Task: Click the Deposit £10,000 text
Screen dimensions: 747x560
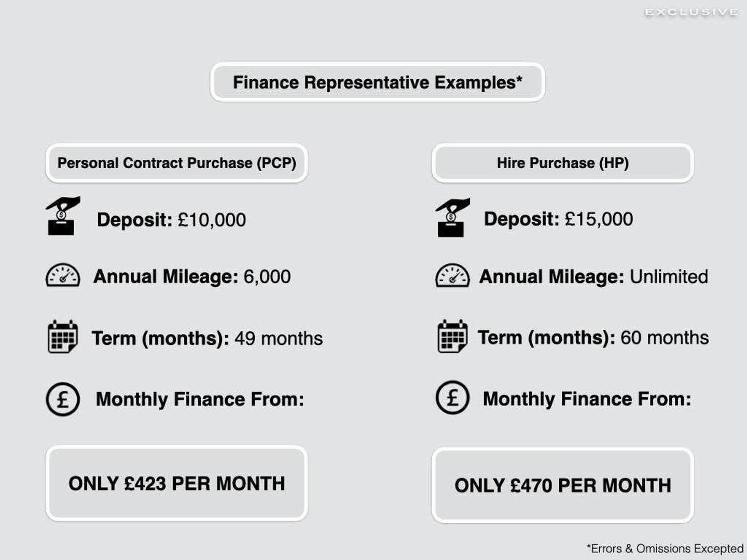Action: point(171,220)
